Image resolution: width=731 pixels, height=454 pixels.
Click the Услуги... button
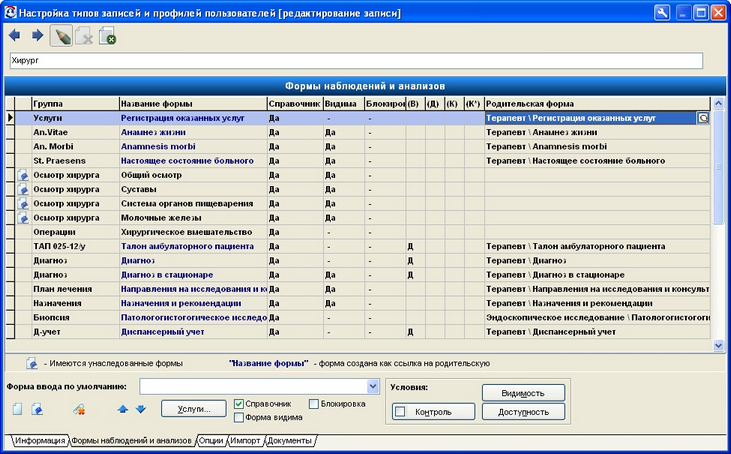coord(194,409)
